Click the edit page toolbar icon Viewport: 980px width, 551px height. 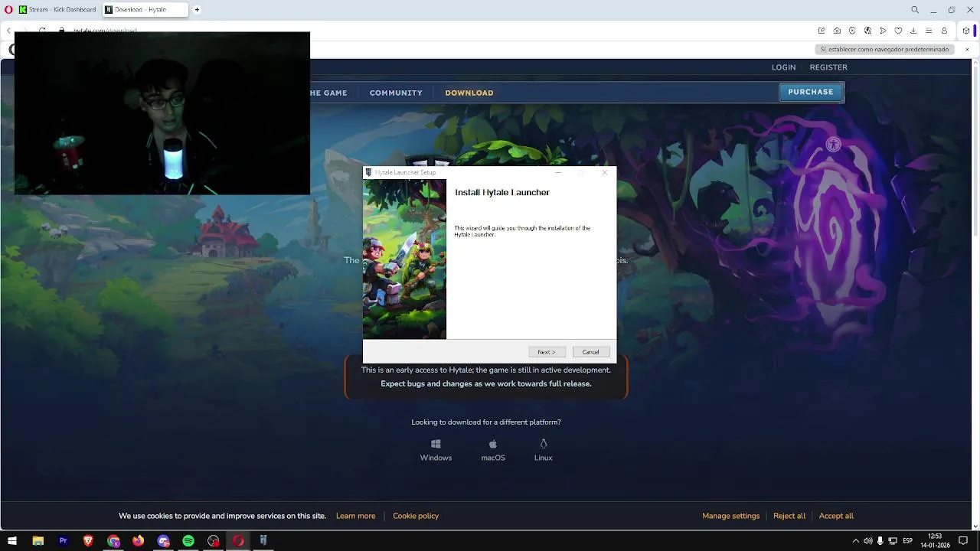[x=822, y=31]
